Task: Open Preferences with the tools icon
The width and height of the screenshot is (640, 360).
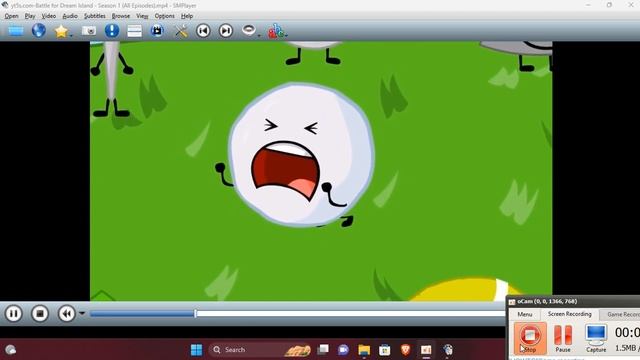Action: click(x=181, y=31)
